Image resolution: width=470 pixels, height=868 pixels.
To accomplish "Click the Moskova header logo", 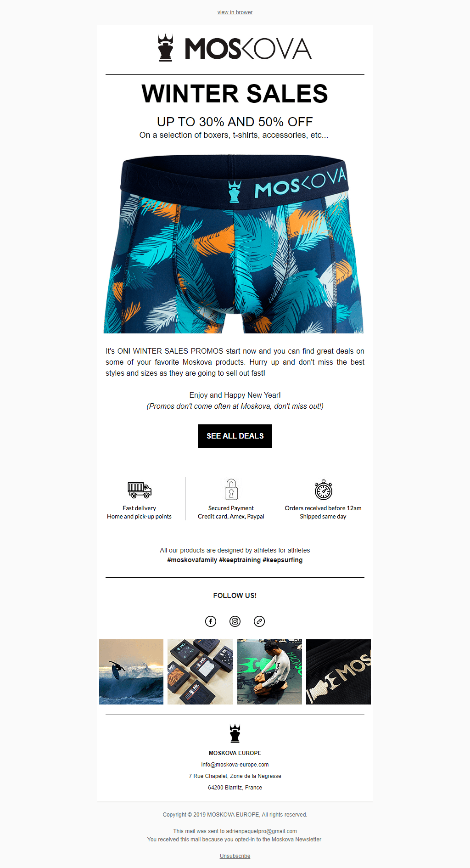I will click(235, 48).
